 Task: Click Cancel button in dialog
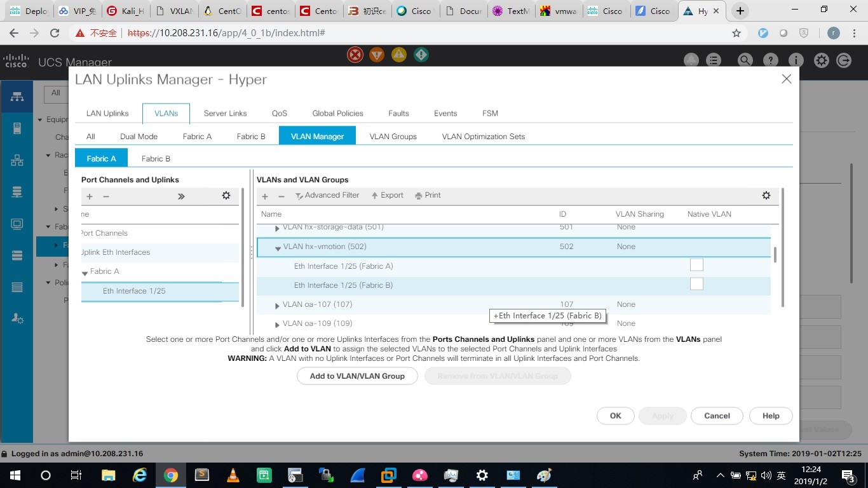click(x=717, y=416)
